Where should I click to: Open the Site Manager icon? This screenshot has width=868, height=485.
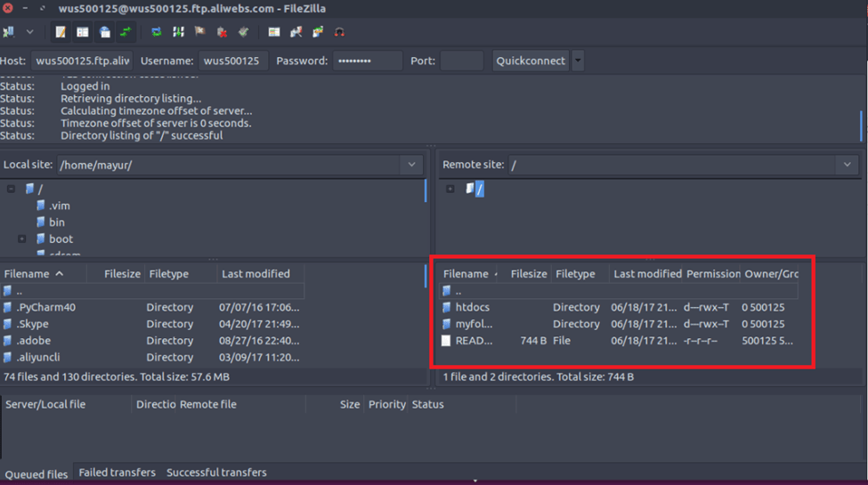(9, 32)
